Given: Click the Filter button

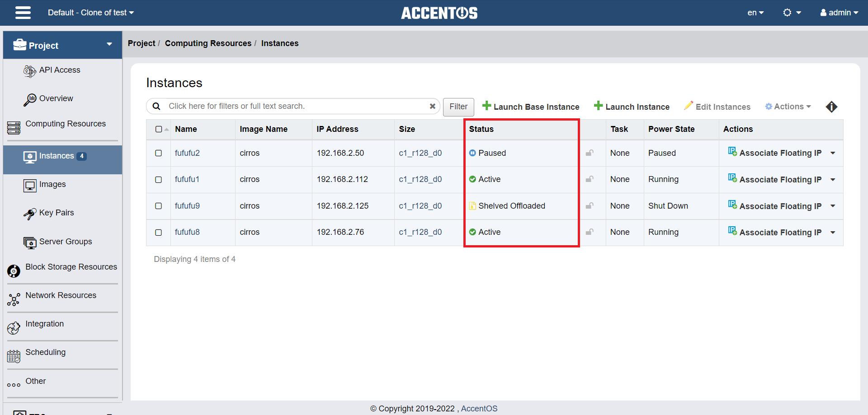Looking at the screenshot, I should (458, 107).
